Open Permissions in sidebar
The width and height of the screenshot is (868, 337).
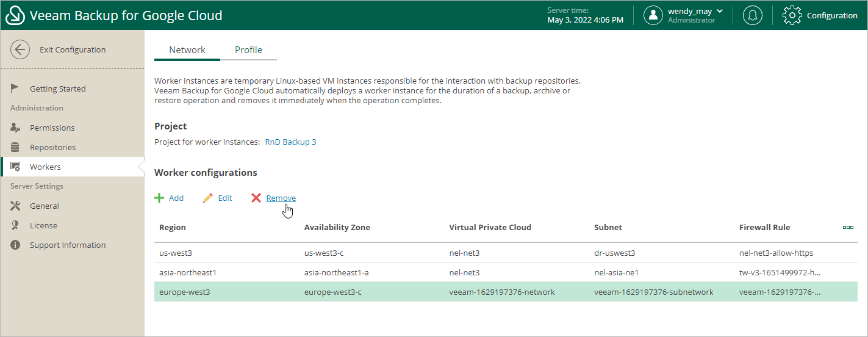[52, 128]
